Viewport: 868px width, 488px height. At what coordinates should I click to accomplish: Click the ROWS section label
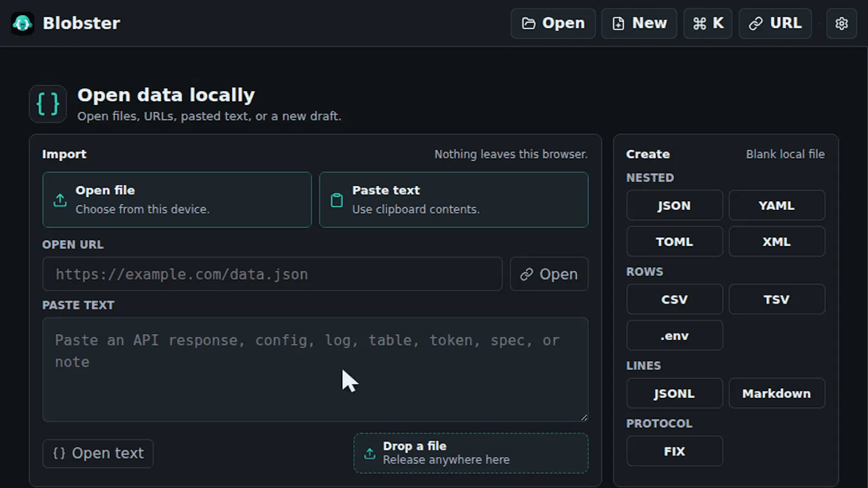coord(644,272)
